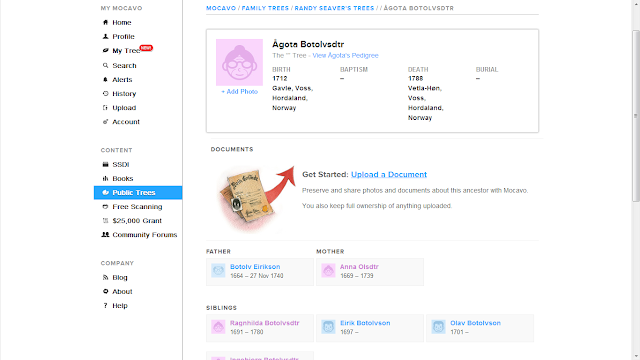Open Alerts menu item

(122, 80)
